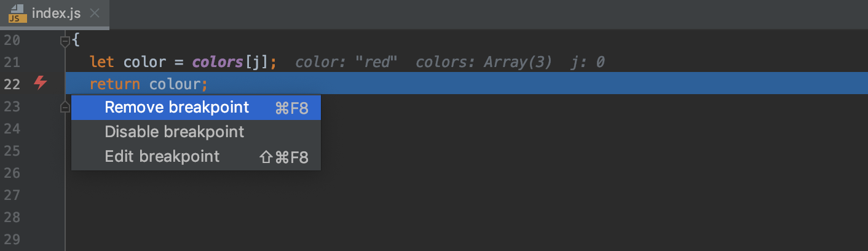Viewport: 868px width, 251px height.
Task: Toggle breakpoint in gutter at line 29
Action: (x=40, y=239)
